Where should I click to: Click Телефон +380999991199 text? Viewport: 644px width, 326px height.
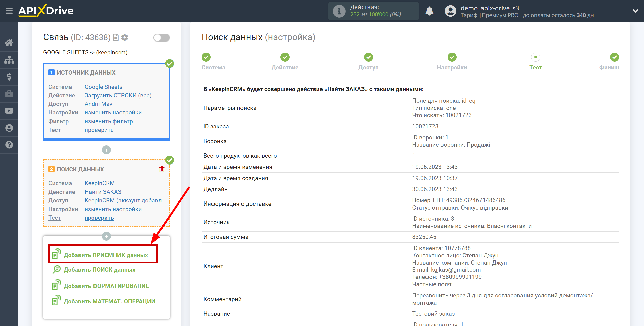[x=447, y=277]
